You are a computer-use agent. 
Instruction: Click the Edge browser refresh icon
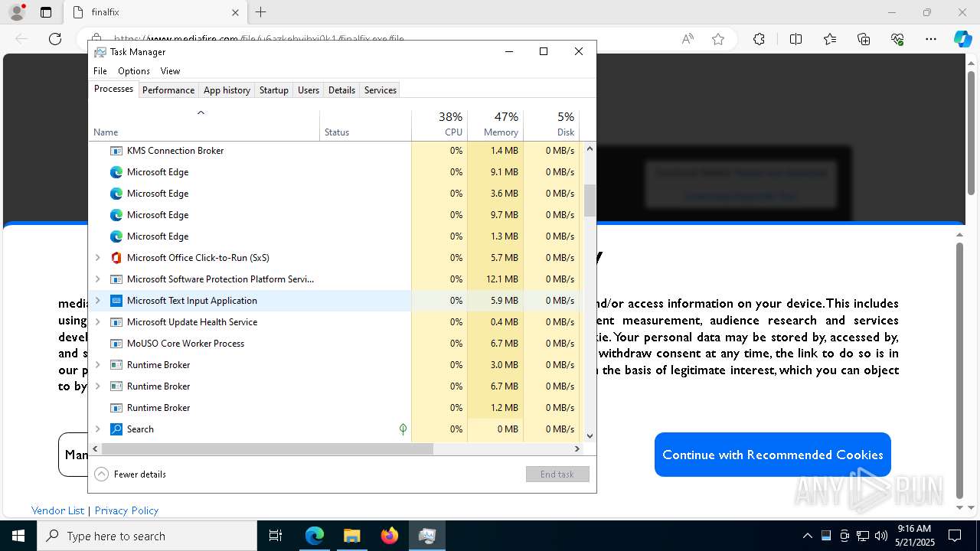click(x=55, y=39)
